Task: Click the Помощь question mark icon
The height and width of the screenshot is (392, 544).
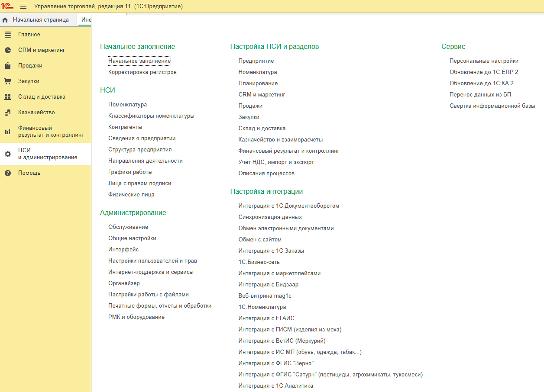Action: click(8, 173)
